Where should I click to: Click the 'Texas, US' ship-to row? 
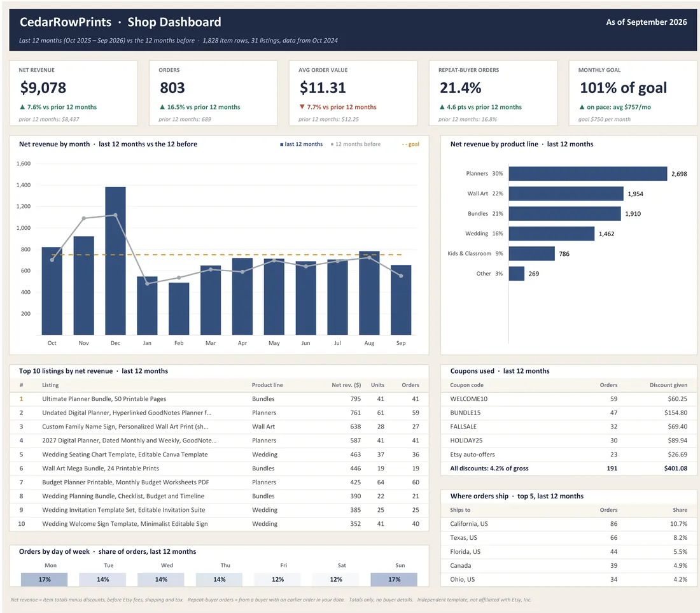tap(568, 537)
